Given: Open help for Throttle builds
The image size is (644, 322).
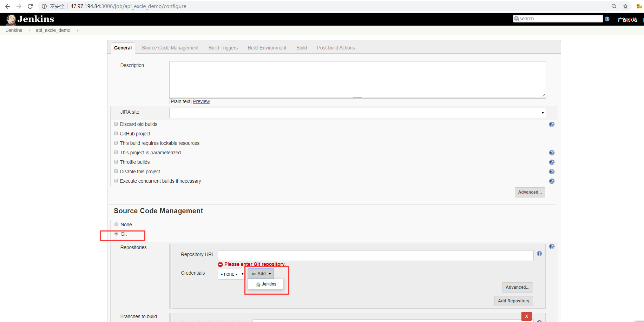Looking at the screenshot, I should pos(552,162).
